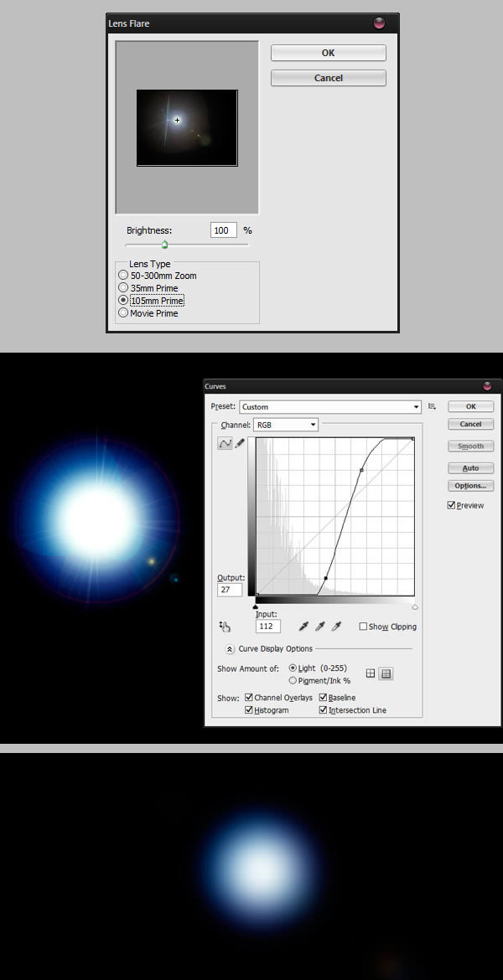Choose the simple grid display icon

click(371, 673)
